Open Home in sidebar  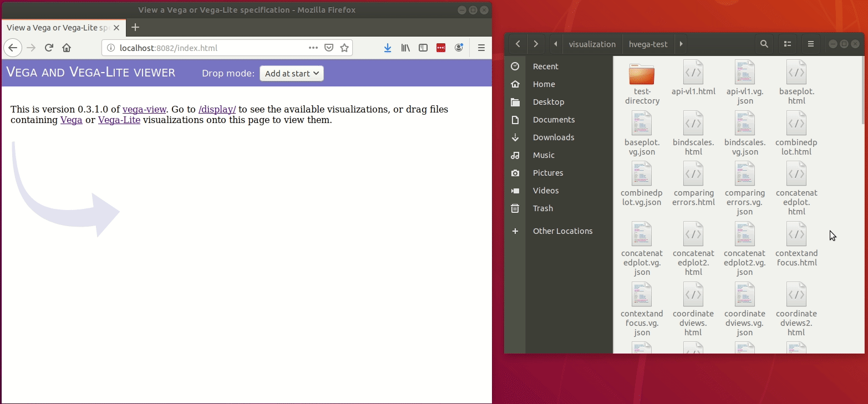(559, 84)
